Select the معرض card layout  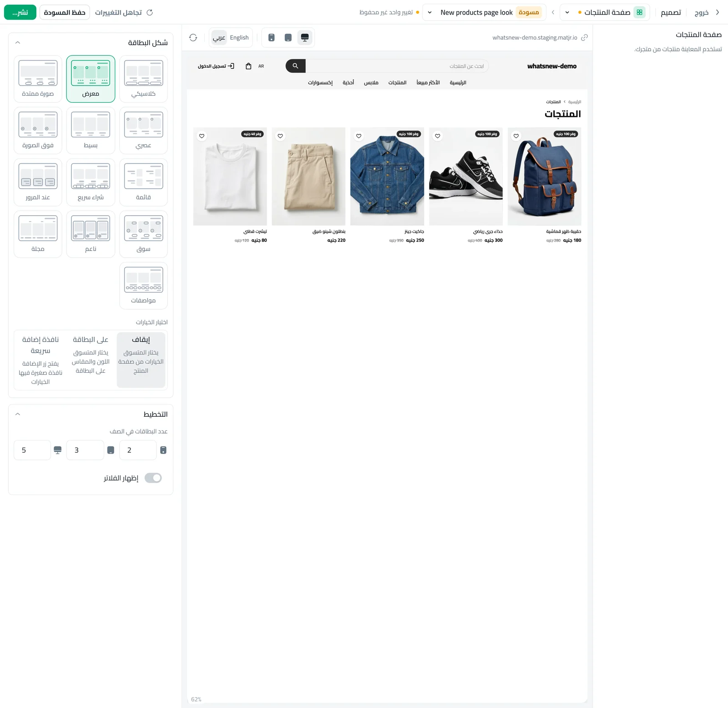[91, 79]
